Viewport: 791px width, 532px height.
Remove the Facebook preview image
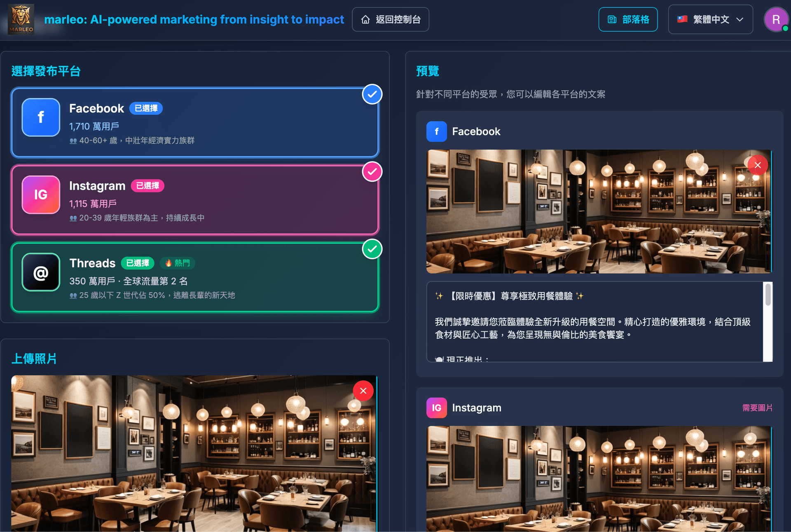(758, 165)
